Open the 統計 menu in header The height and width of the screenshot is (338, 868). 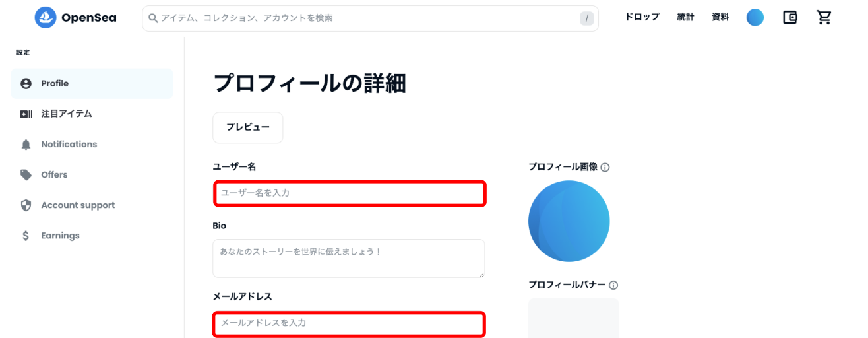686,17
